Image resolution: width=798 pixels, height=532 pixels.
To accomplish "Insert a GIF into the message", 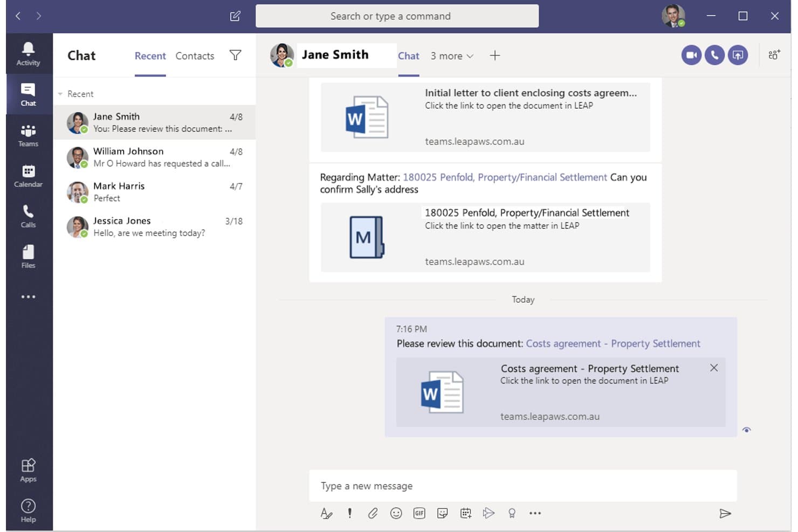I will 419,513.
